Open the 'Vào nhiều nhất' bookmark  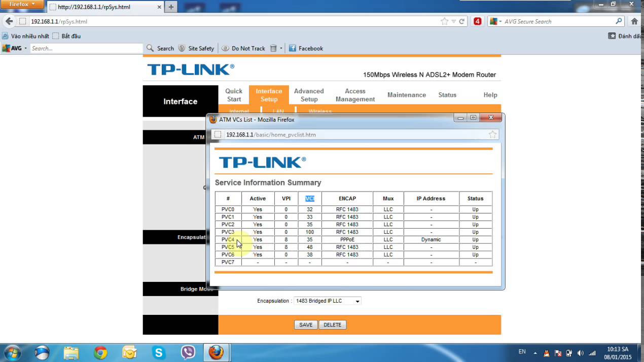(26, 36)
